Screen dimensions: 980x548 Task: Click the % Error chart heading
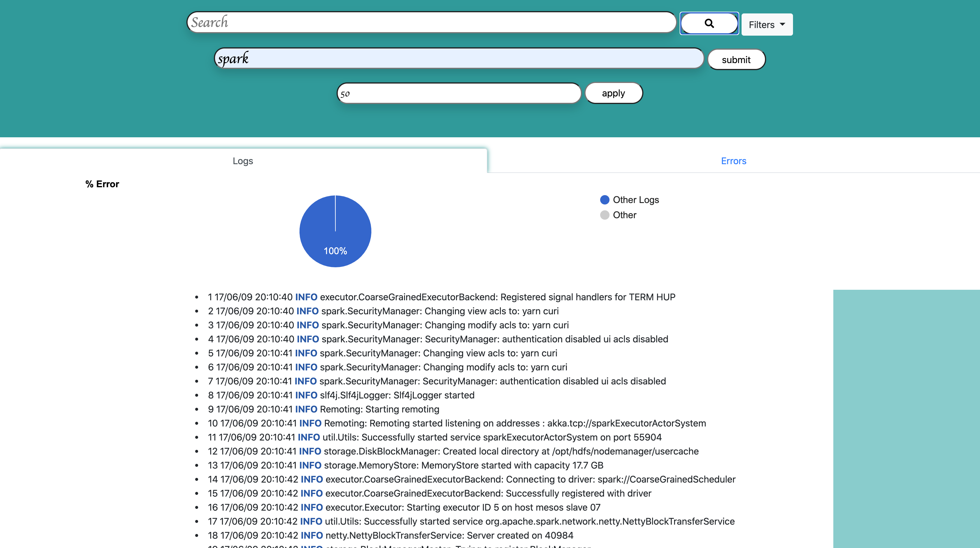[x=102, y=184]
